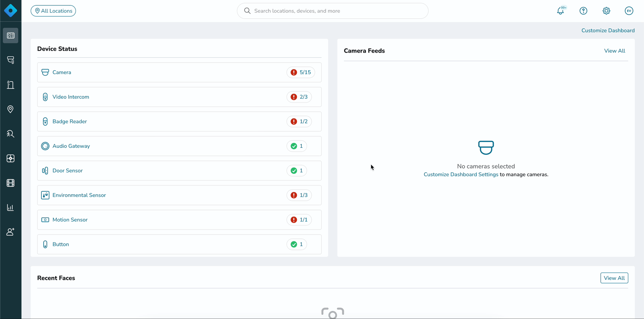Select the Motion Sensor row label
This screenshot has width=644, height=319.
[x=70, y=220]
